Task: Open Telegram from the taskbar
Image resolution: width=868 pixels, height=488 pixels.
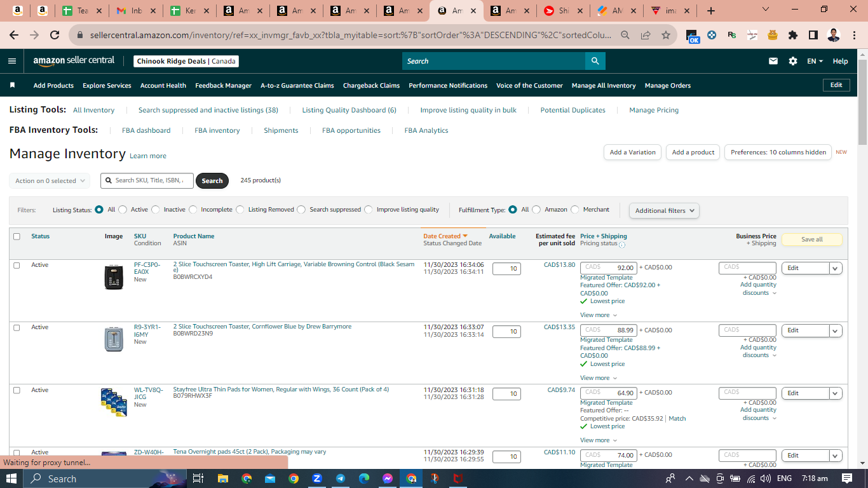Action: coord(341,478)
